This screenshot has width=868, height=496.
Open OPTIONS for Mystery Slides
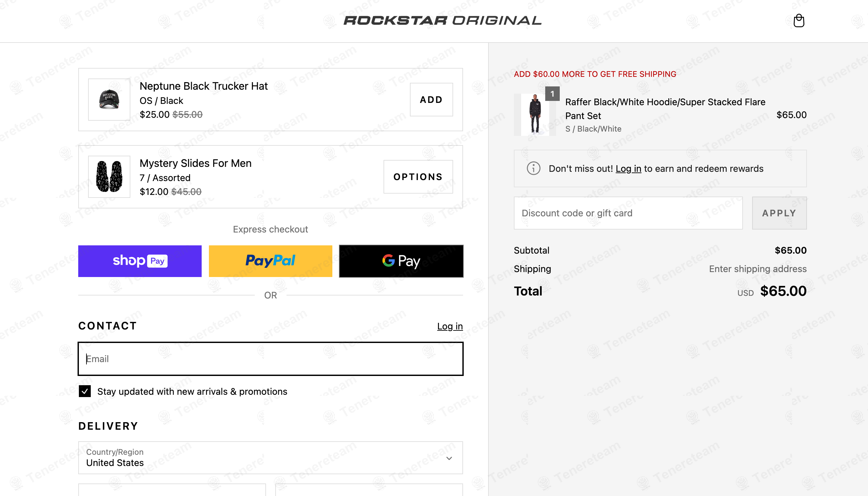click(418, 177)
